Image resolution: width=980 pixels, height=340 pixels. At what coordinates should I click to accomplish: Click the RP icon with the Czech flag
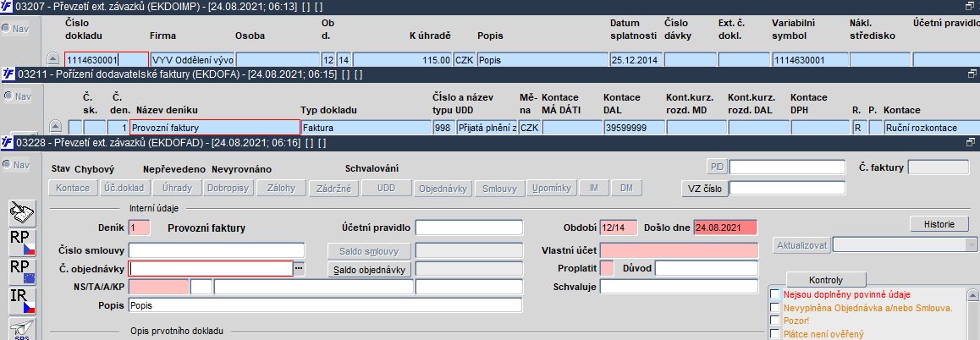pos(22,243)
